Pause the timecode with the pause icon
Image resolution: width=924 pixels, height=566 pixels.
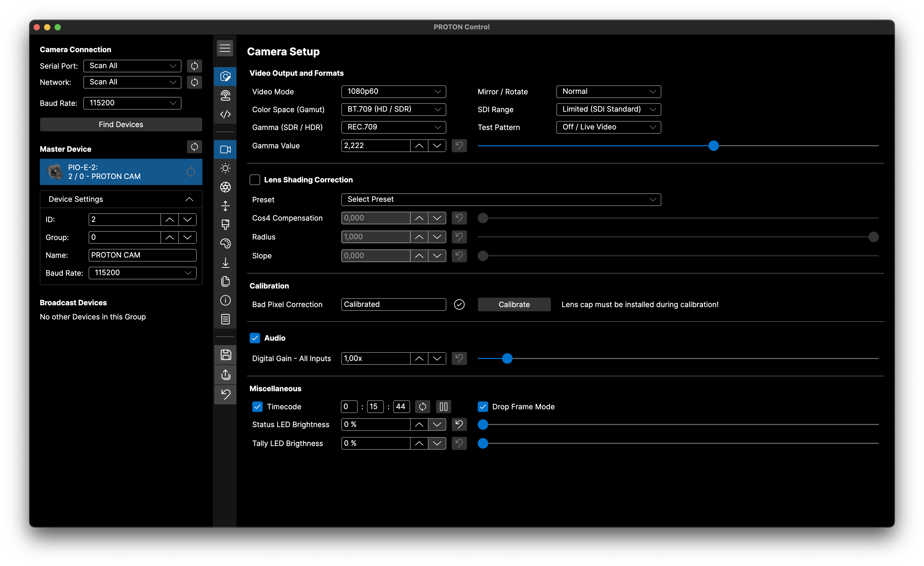443,407
